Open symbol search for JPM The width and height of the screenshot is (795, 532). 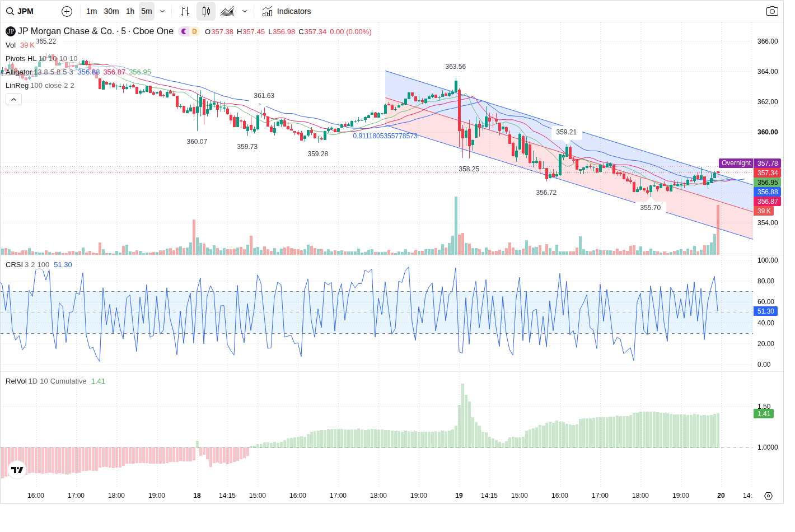20,11
